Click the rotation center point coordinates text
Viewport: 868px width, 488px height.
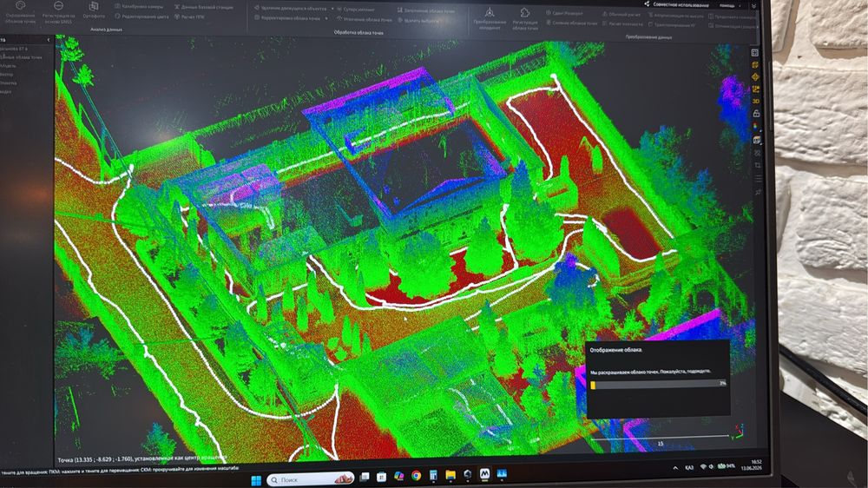pyautogui.click(x=142, y=458)
